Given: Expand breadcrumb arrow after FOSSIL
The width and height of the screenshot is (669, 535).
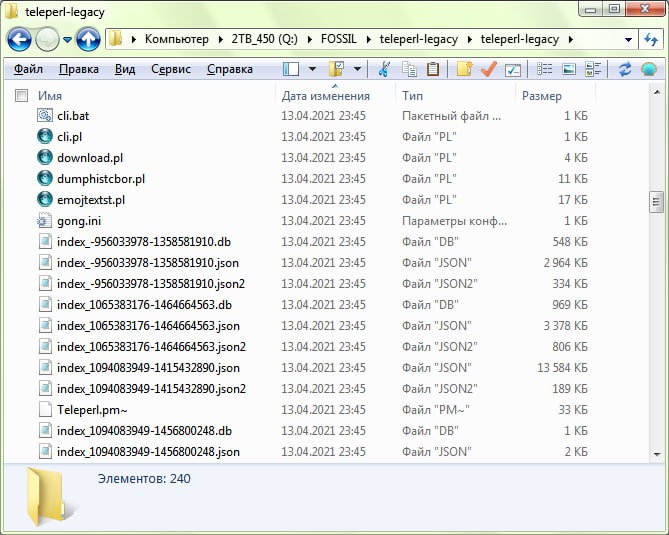Looking at the screenshot, I should 369,39.
